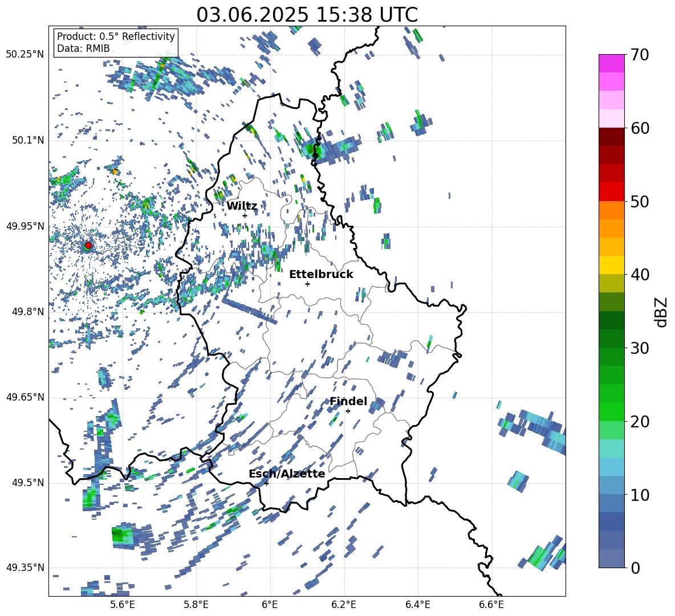The height and width of the screenshot is (616, 675).
Task: Click the bright red 50 dBZ colorbar segment
Action: (x=612, y=192)
